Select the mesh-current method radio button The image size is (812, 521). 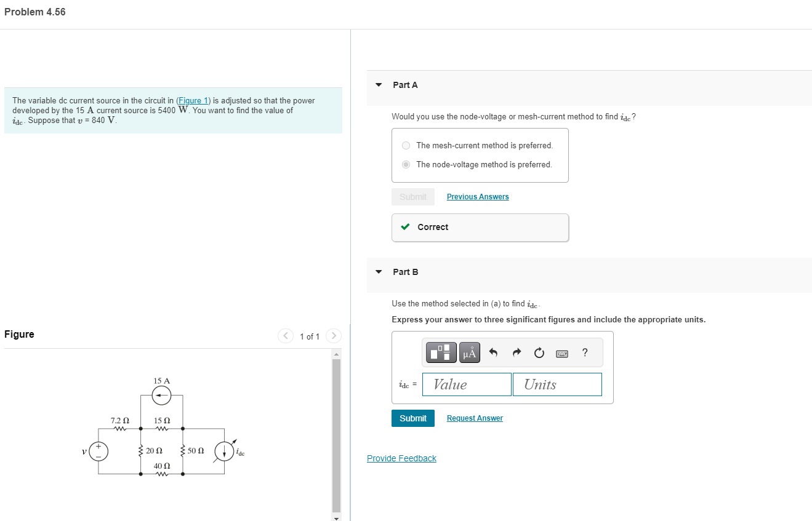406,145
